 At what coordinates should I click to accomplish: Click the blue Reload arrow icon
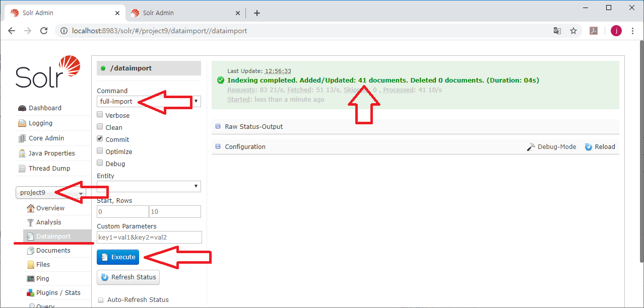[x=589, y=147]
